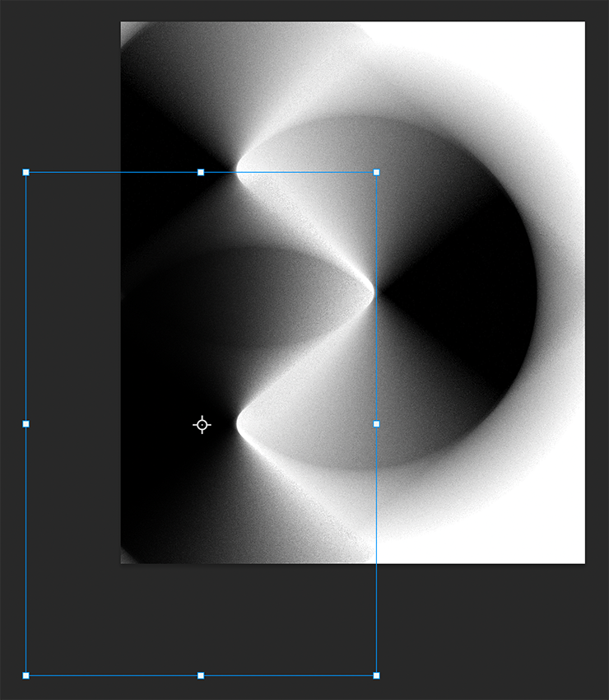Click the dark pasteboard above the canvas
The image size is (609, 700).
[329, 10]
